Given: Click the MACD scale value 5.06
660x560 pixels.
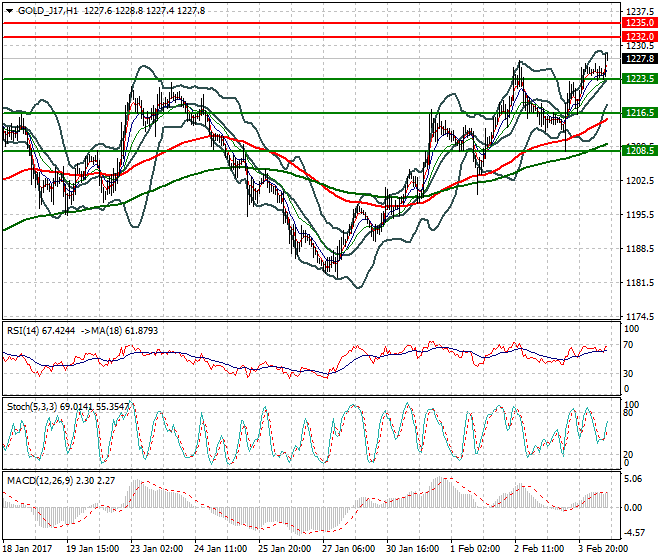Looking at the screenshot, I should [x=633, y=479].
